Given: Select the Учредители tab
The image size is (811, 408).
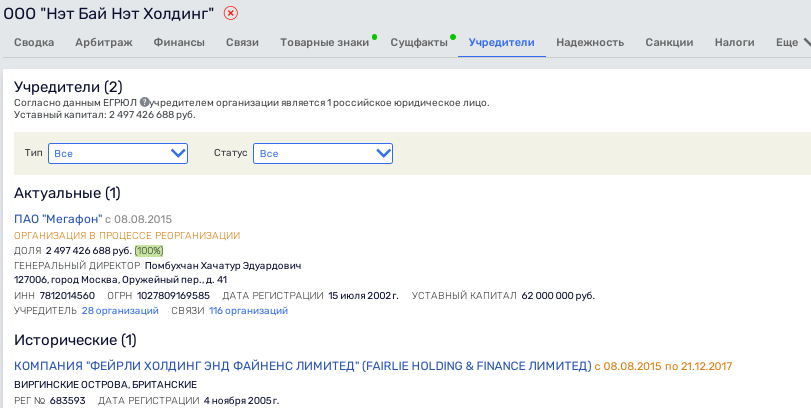Looking at the screenshot, I should tap(501, 43).
